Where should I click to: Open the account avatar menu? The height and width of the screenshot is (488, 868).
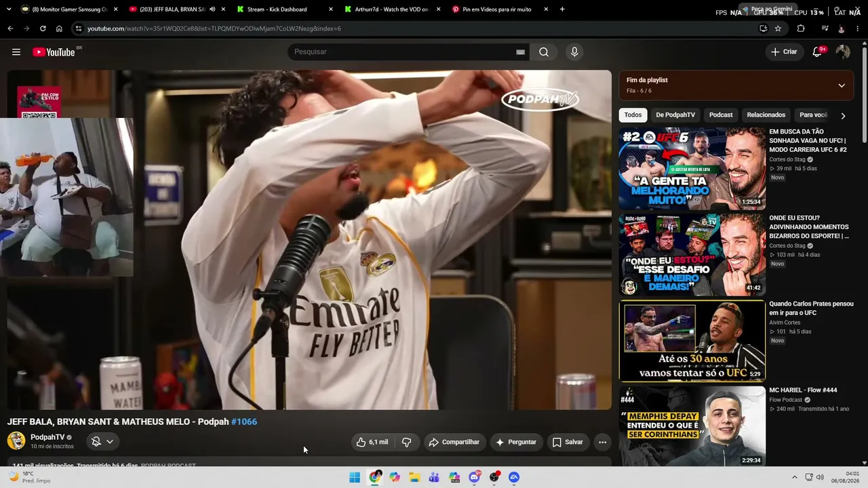[x=843, y=52]
